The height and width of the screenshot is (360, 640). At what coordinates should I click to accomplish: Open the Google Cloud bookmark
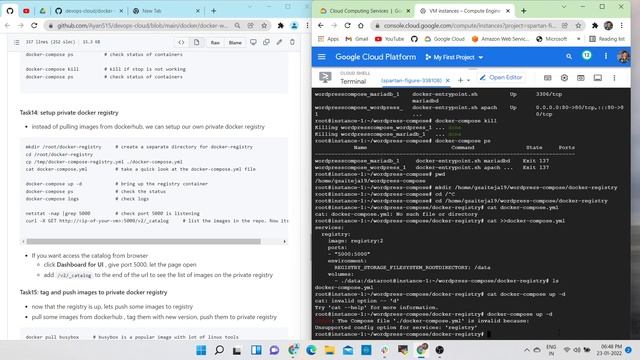pos(444,39)
